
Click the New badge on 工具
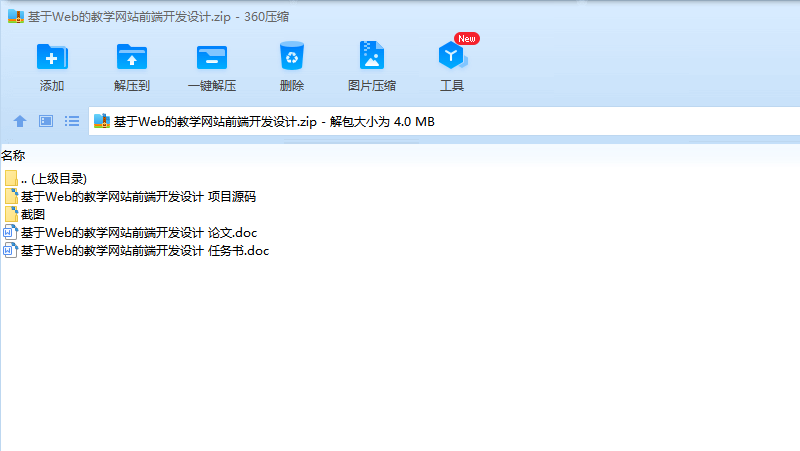click(x=467, y=39)
